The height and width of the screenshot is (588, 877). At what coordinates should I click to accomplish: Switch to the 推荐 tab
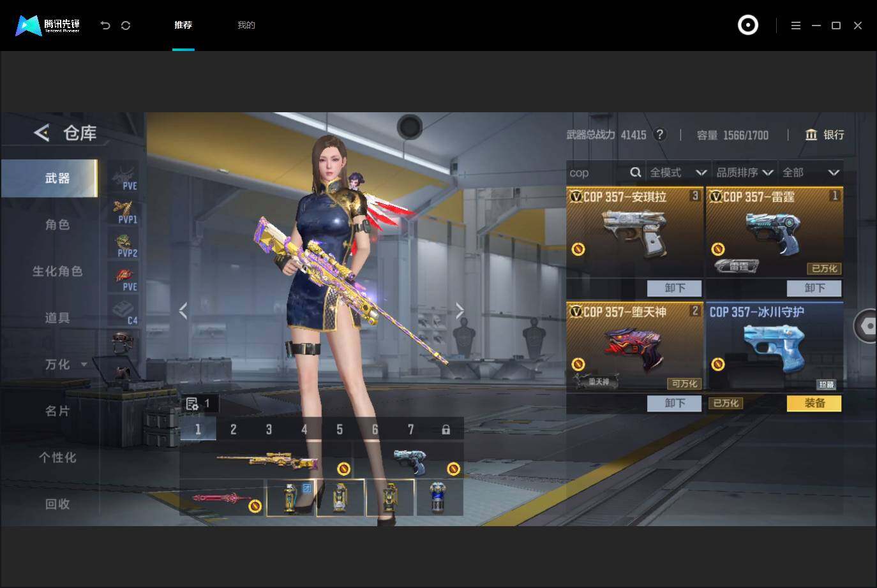pyautogui.click(x=183, y=26)
